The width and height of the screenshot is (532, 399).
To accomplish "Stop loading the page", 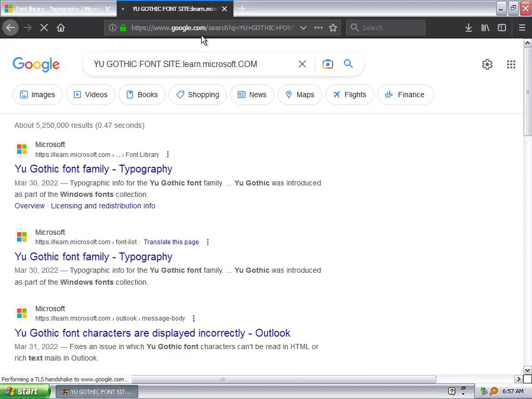I will click(x=44, y=28).
